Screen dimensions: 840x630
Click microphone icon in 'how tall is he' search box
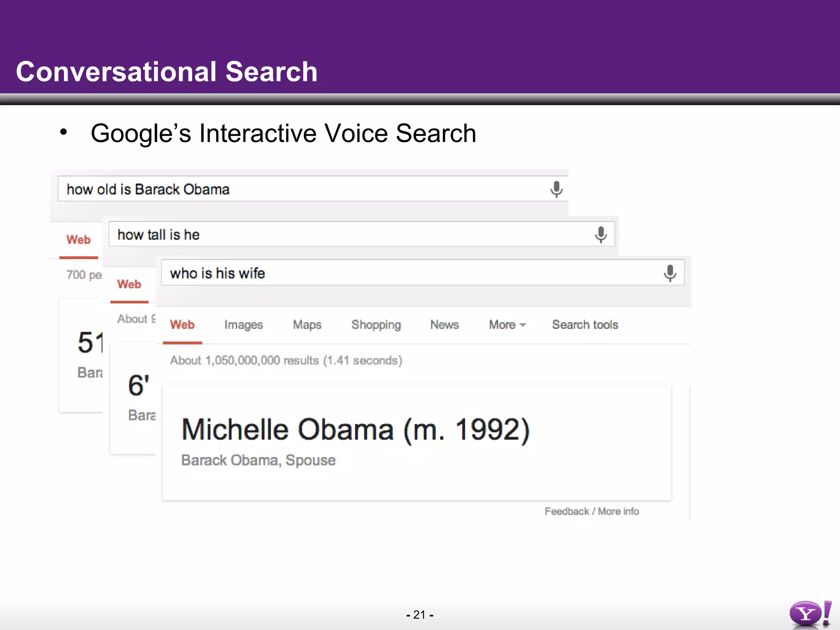[x=601, y=235]
